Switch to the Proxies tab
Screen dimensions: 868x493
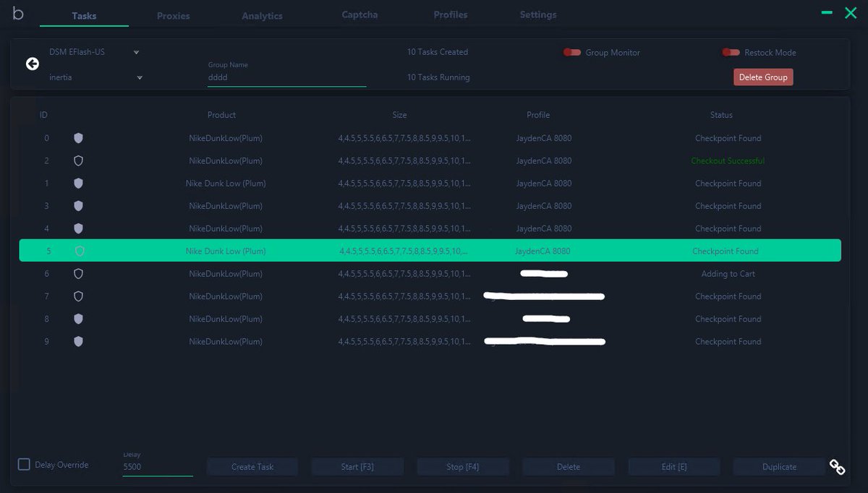click(174, 16)
